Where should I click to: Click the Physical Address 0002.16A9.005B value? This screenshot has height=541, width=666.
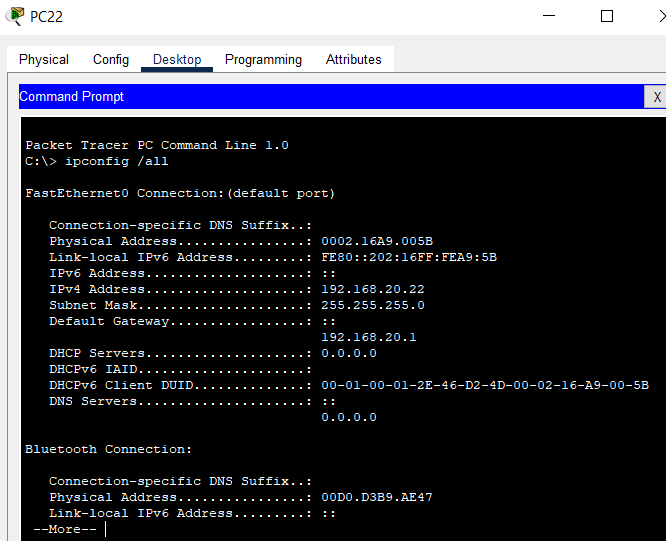(377, 241)
